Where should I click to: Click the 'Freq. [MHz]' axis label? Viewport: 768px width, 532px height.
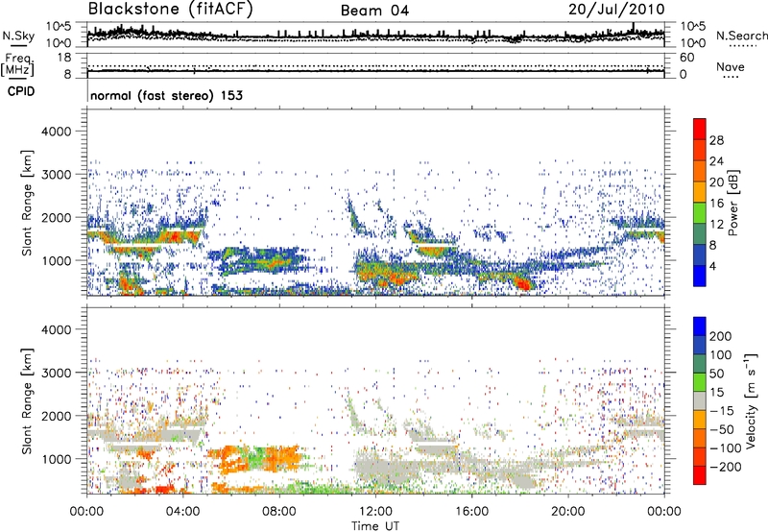(x=17, y=65)
